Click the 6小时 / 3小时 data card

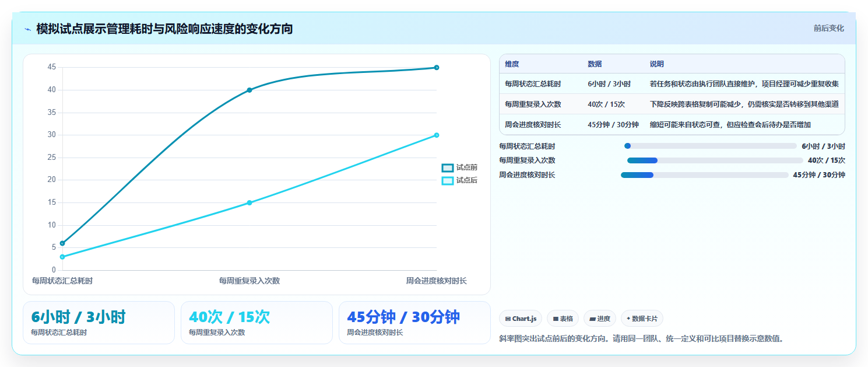coord(99,323)
